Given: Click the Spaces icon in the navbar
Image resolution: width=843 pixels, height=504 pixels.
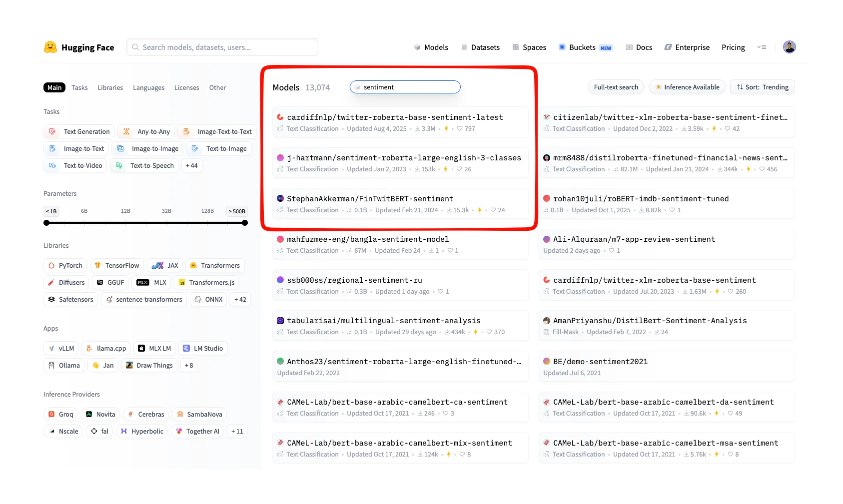Looking at the screenshot, I should pos(516,47).
